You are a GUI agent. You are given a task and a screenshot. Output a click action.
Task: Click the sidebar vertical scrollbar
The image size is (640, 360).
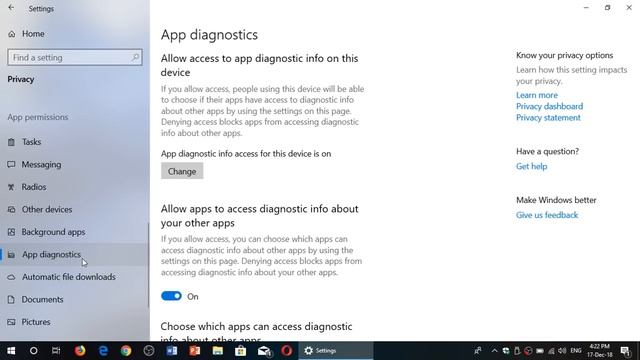[x=148, y=264]
